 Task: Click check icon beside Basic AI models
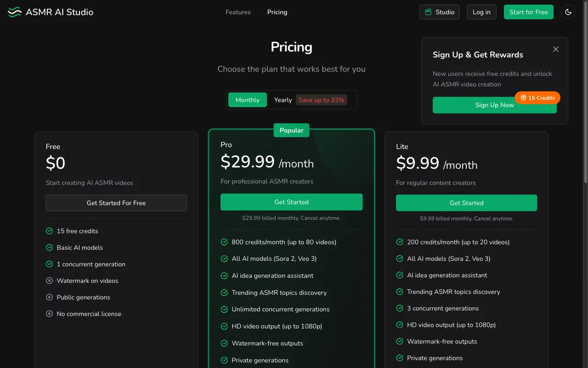point(50,247)
